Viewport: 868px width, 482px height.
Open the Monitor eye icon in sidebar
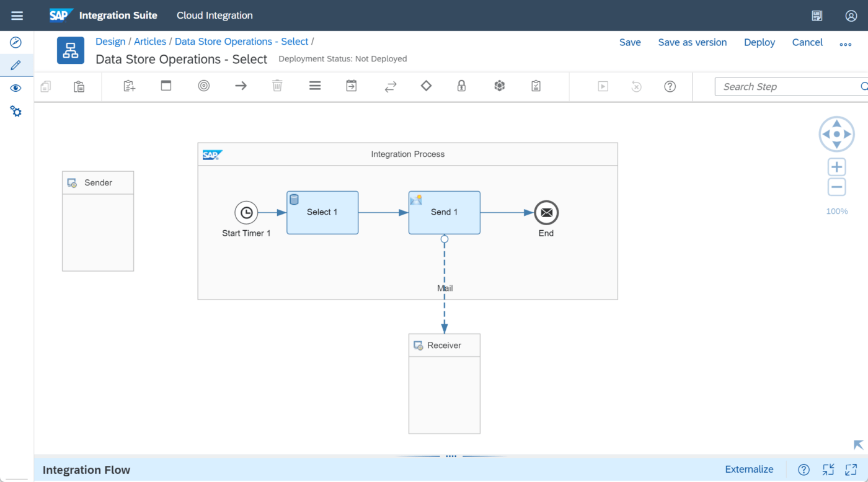point(16,88)
